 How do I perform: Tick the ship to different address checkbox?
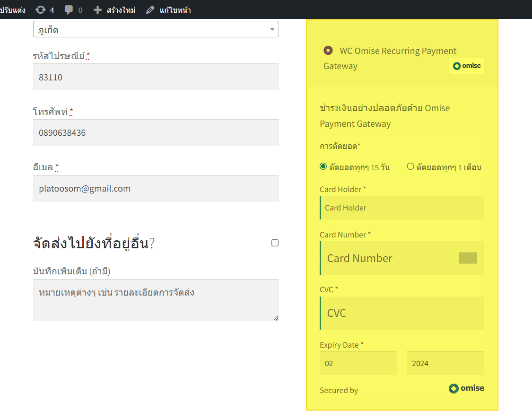point(275,243)
